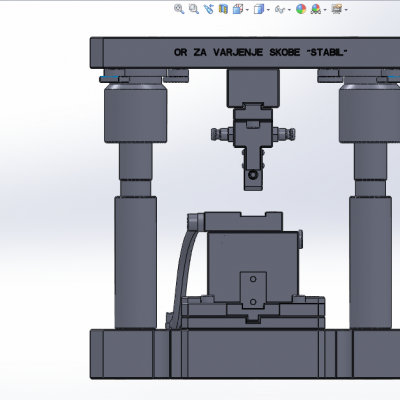Click the Previous View icon
Image resolution: width=400 pixels, height=400 pixels.
[209, 9]
